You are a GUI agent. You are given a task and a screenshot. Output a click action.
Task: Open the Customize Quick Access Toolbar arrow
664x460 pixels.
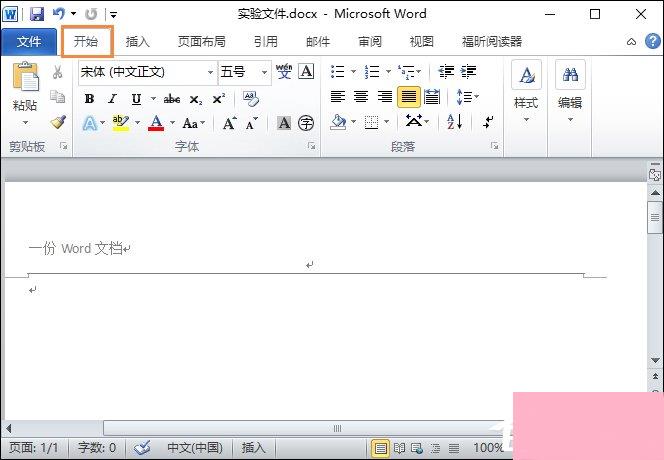tap(113, 15)
